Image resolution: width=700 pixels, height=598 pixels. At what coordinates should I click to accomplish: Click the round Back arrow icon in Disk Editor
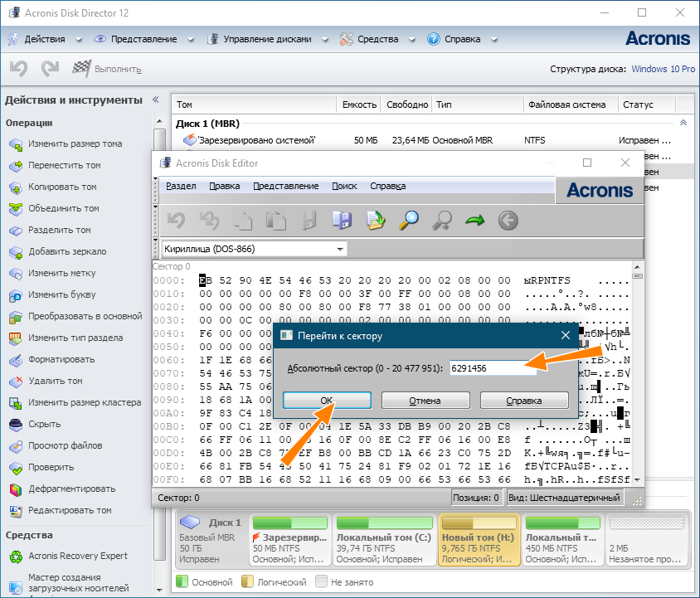pyautogui.click(x=508, y=220)
